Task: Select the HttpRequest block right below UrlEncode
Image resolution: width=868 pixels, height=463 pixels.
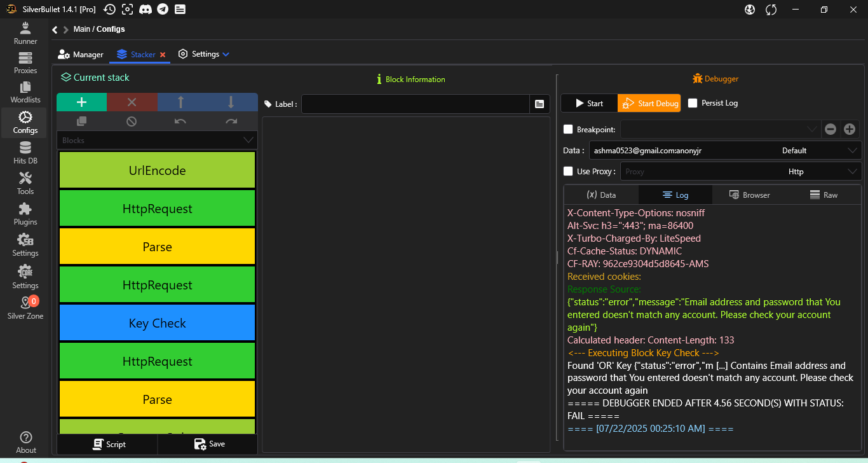Action: pyautogui.click(x=157, y=209)
